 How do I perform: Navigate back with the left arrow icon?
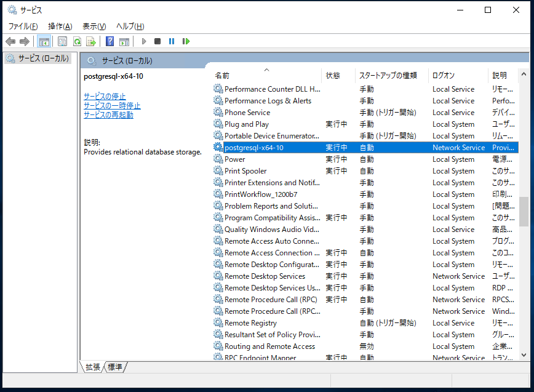click(x=10, y=41)
